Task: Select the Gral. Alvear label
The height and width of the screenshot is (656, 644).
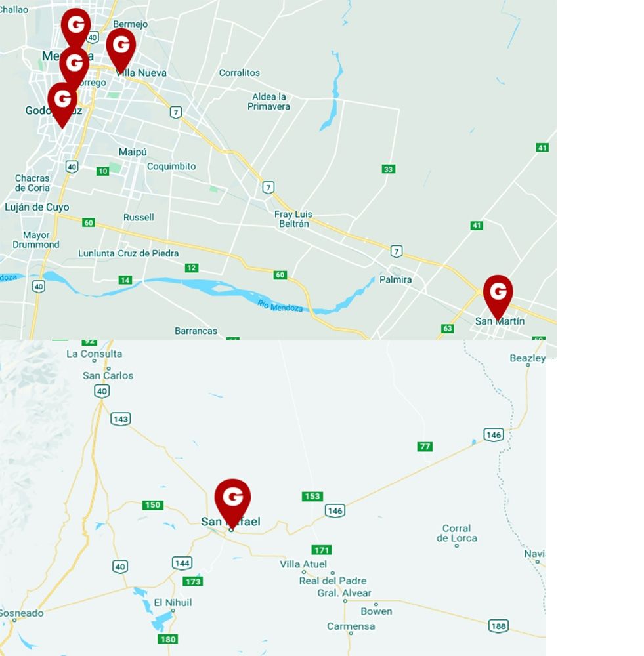Action: 344,593
